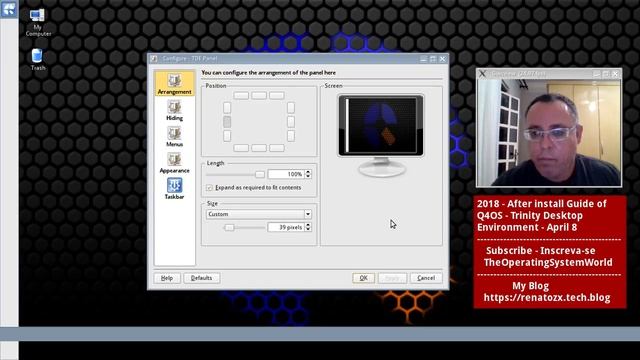This screenshot has height=360, width=640.
Task: Open the Hiding settings section
Action: (174, 111)
